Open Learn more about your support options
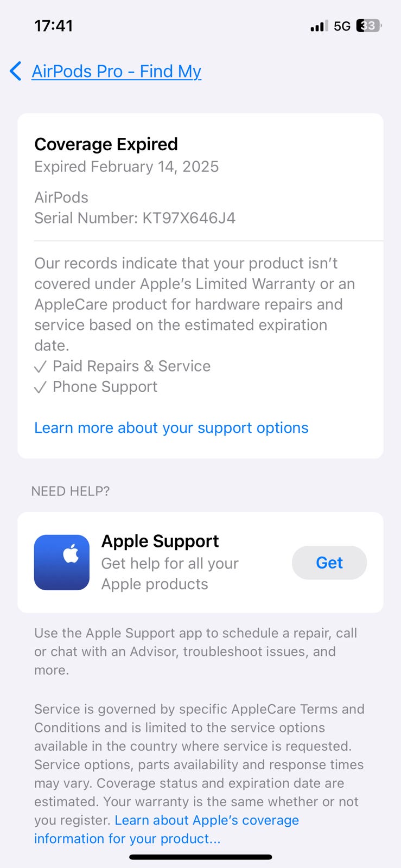Screen dimensions: 401x868 coord(171,427)
